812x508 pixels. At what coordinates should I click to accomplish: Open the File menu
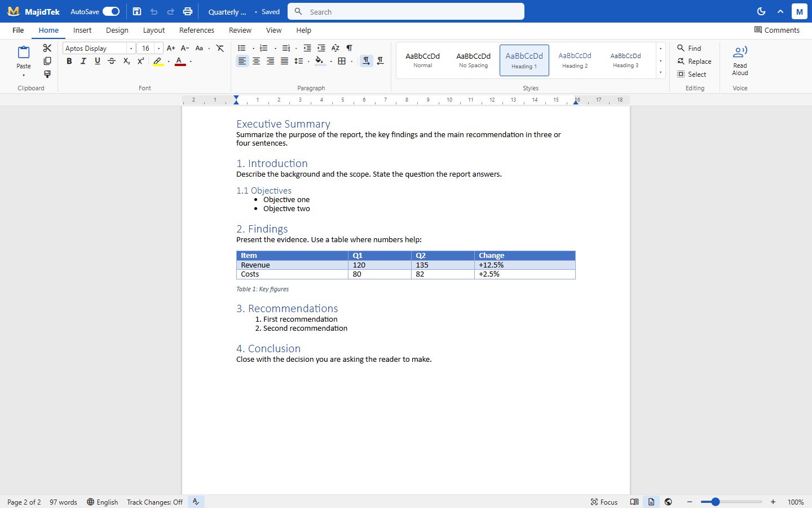click(x=18, y=30)
